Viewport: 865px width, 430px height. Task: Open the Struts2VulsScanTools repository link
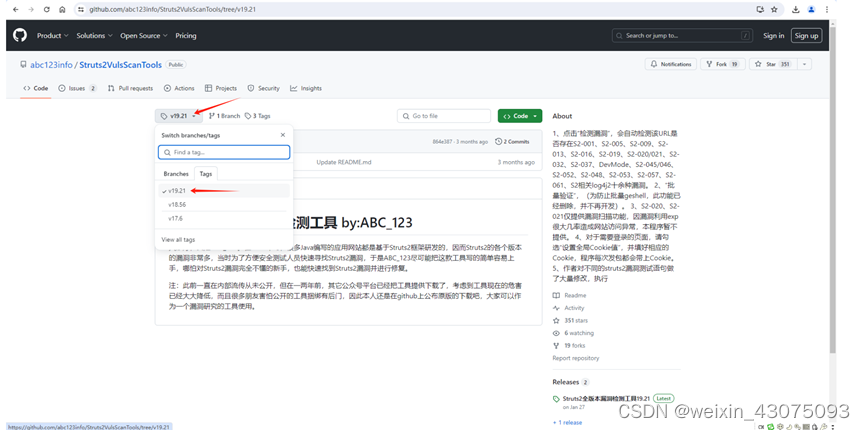(120, 65)
